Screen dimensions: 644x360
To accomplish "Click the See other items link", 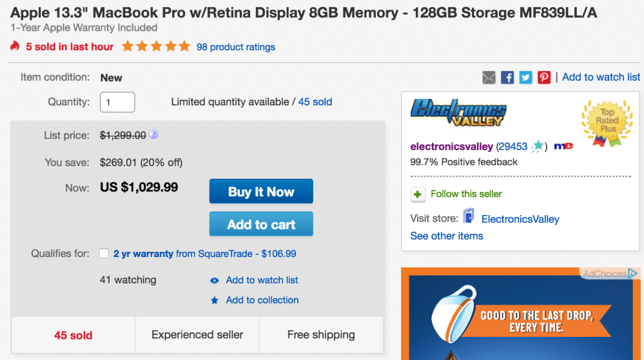I will click(x=447, y=236).
